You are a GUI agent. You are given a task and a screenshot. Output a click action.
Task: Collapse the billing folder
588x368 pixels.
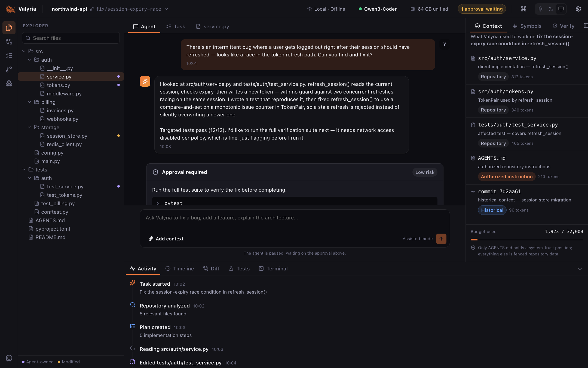[x=29, y=102]
